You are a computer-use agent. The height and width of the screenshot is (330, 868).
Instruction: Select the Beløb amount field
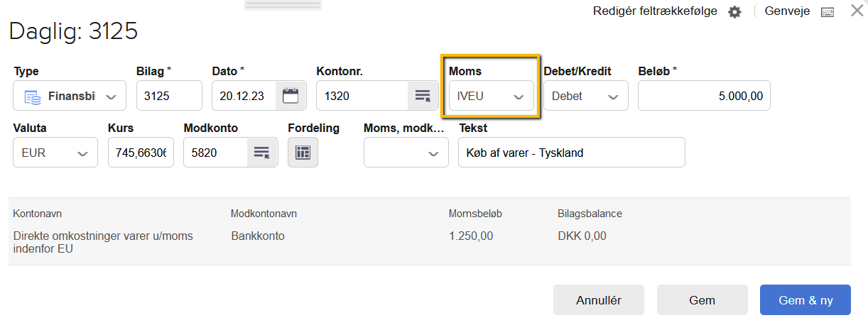[x=703, y=96]
